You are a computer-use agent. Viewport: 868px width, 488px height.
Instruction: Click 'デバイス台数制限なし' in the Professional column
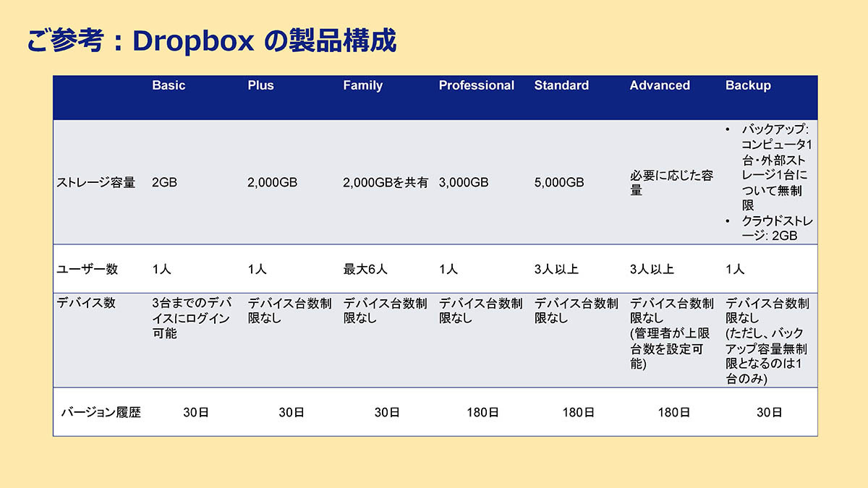(x=480, y=311)
